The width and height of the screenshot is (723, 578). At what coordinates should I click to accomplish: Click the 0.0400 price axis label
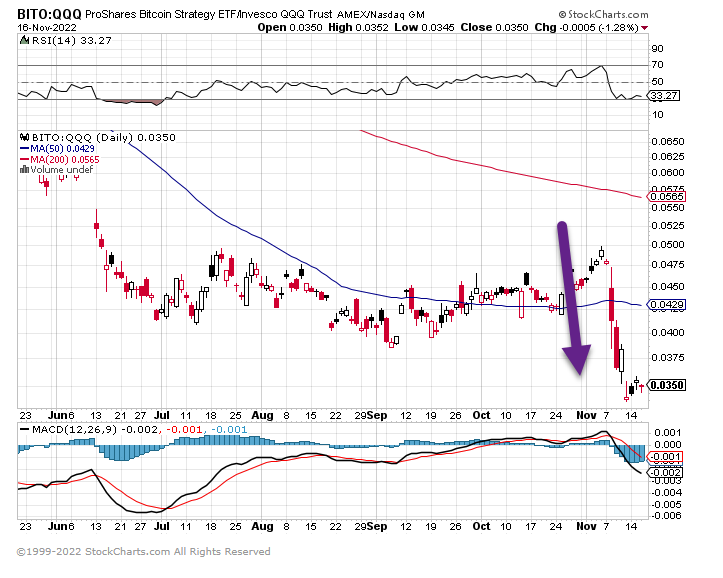[668, 333]
